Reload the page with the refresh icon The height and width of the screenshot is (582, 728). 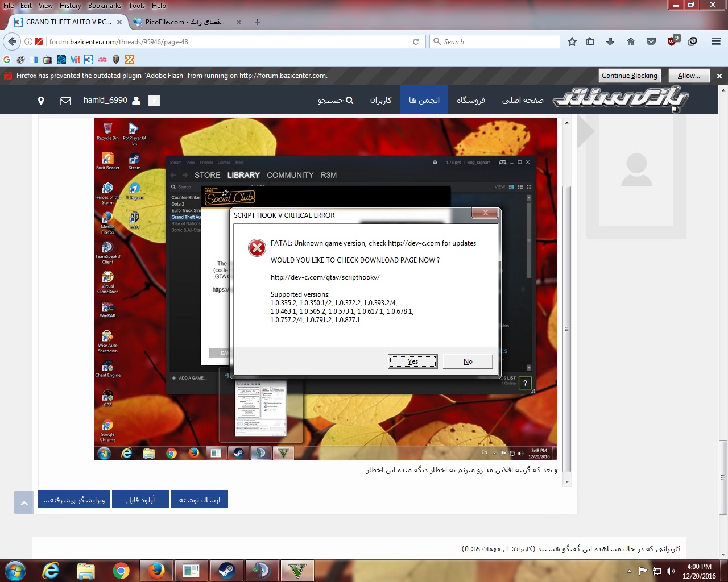coord(416,41)
